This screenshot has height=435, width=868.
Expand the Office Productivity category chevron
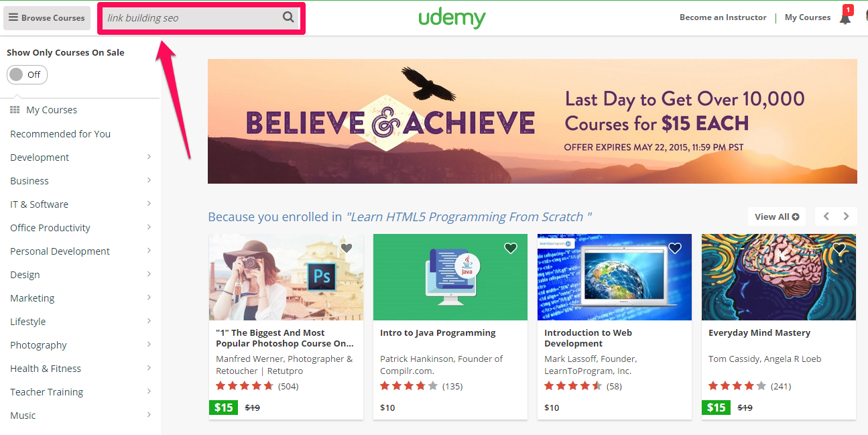pyautogui.click(x=149, y=227)
